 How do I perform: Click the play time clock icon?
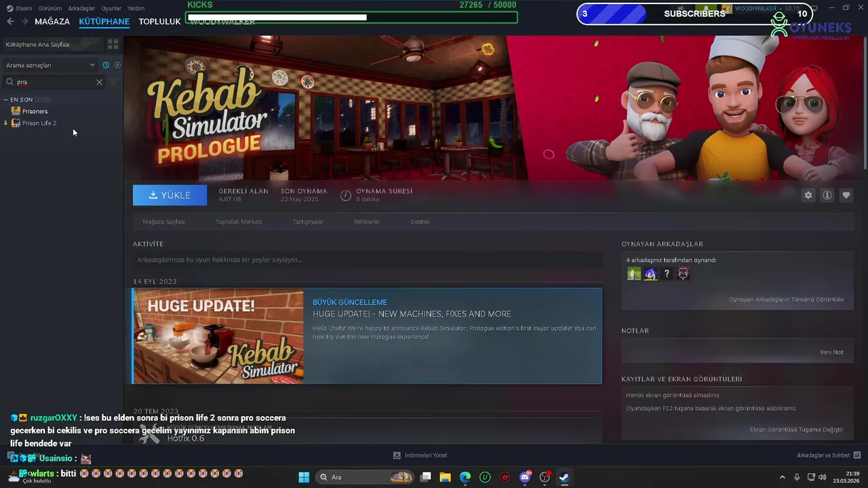346,195
